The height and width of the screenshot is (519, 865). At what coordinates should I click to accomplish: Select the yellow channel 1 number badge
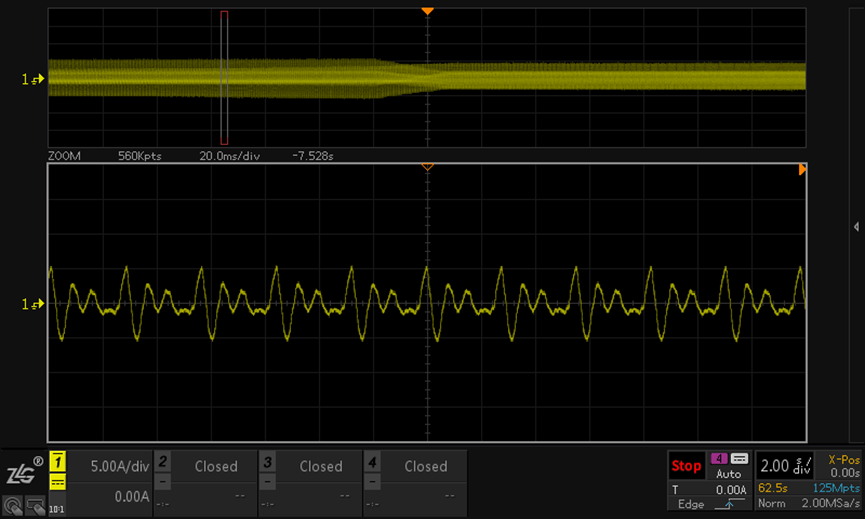(58, 461)
